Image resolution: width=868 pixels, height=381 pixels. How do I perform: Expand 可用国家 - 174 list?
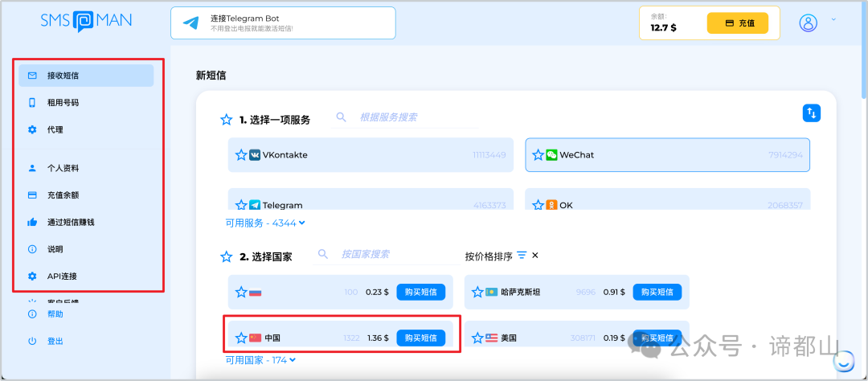260,360
